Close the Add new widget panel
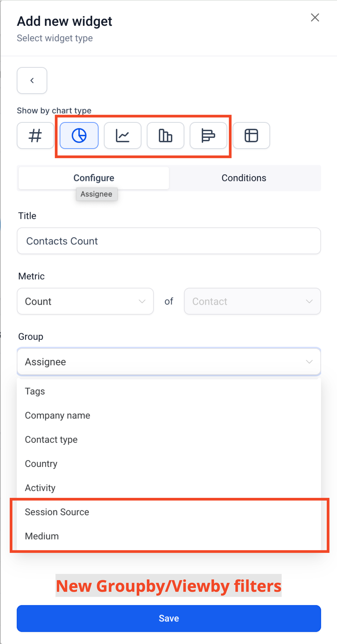Viewport: 337px width, 644px height. pyautogui.click(x=315, y=17)
